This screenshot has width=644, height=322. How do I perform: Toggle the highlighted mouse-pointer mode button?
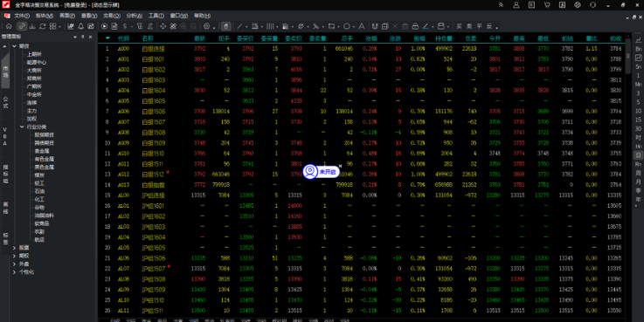[x=226, y=26]
